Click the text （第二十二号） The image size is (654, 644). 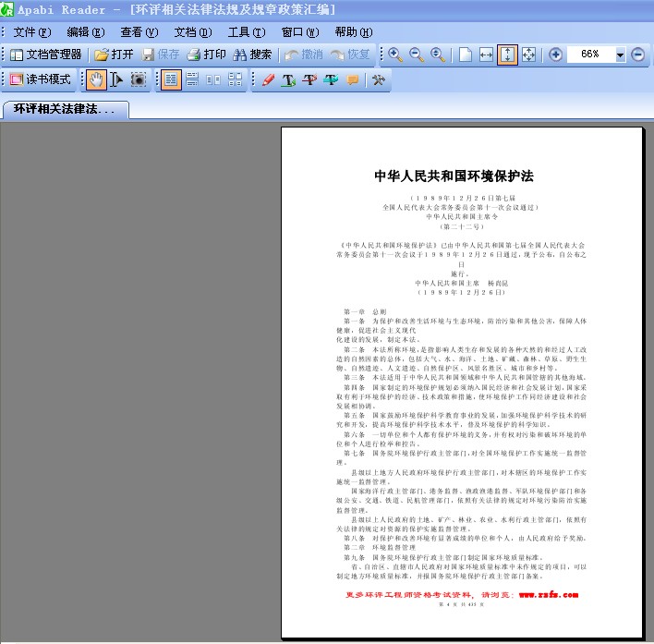(x=462, y=227)
